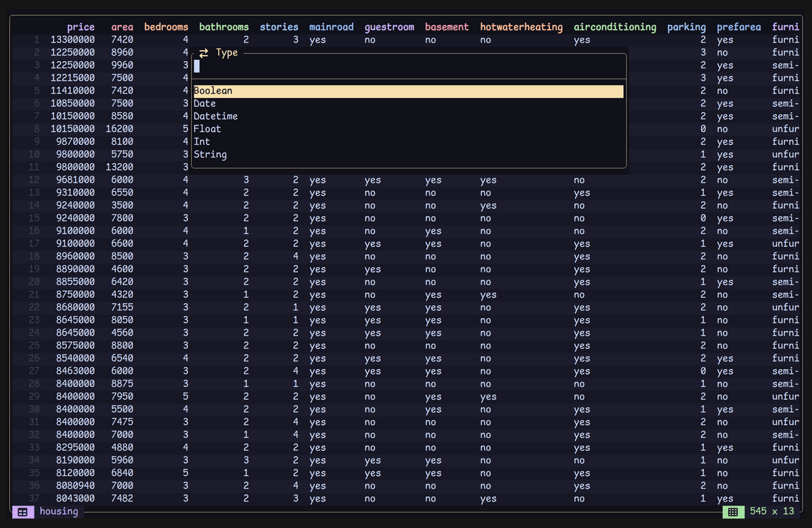This screenshot has height=528, width=812.
Task: Click the 545 x 13 dimensions label
Action: pyautogui.click(x=771, y=511)
